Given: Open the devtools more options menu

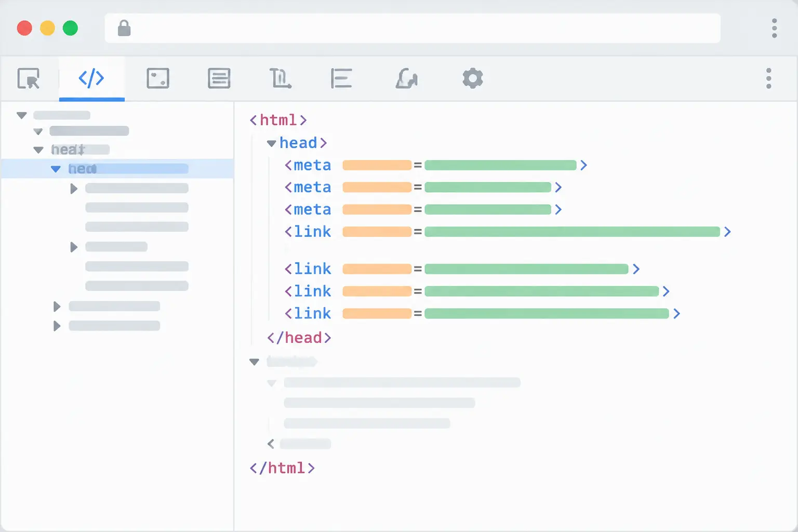Looking at the screenshot, I should click(769, 78).
